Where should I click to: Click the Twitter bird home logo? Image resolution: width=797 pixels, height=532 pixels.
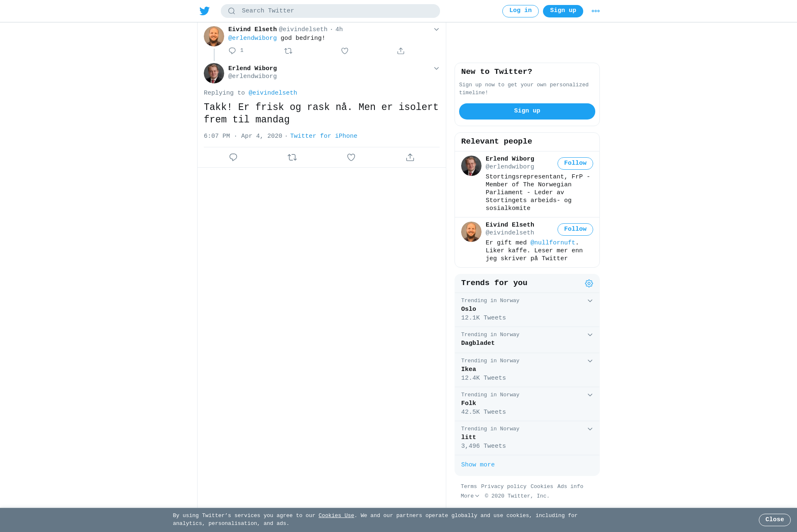[x=205, y=11]
